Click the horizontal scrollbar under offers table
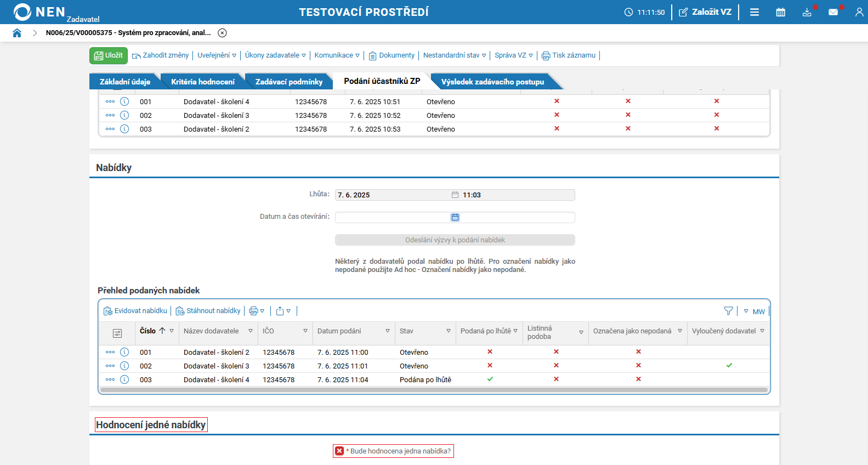This screenshot has width=868, height=465. (433, 390)
